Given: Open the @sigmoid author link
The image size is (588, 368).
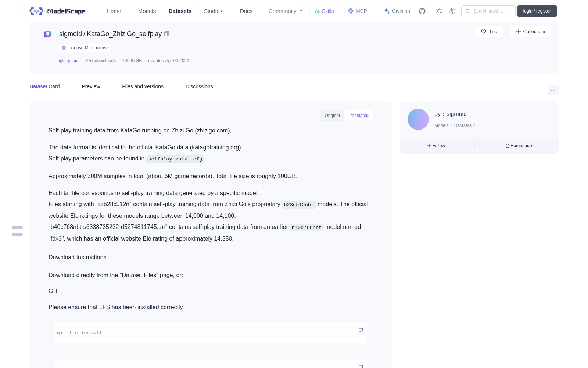Looking at the screenshot, I should 69,61.
